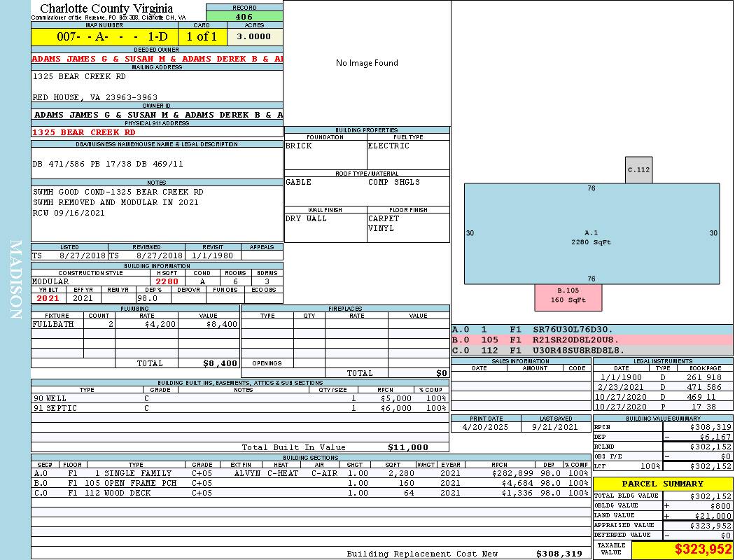Screen dimensions: 735x560
Task: Click wall finish DRY WALL
Action: point(306,218)
